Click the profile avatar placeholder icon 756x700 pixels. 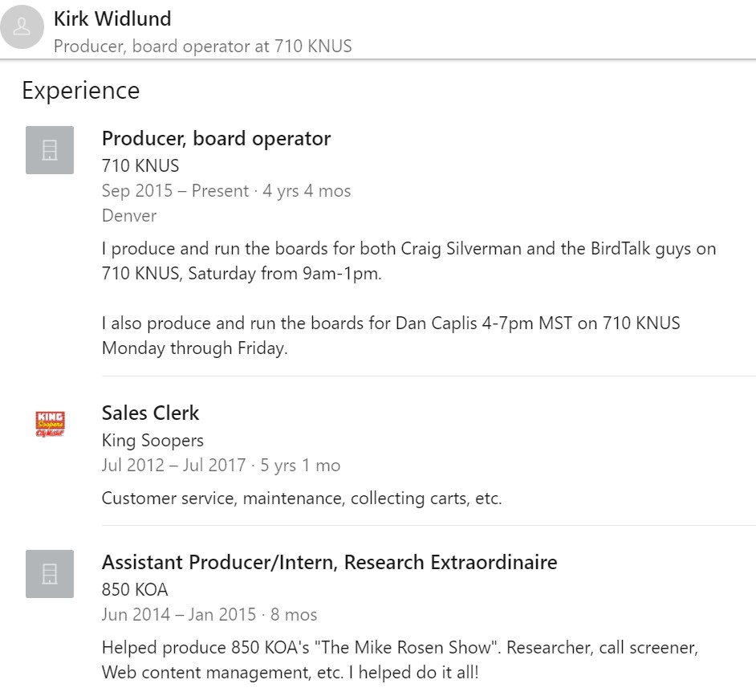tap(22, 27)
